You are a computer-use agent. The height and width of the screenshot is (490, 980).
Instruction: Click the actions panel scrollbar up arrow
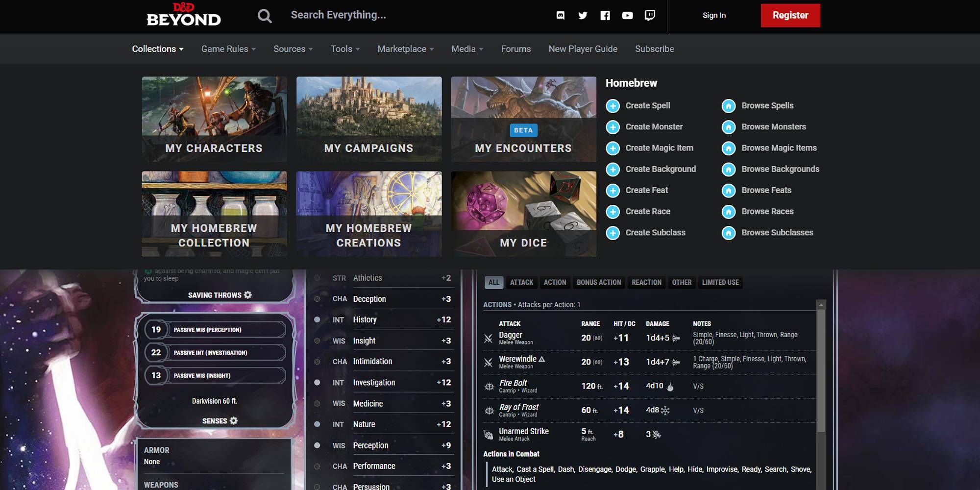pos(821,305)
